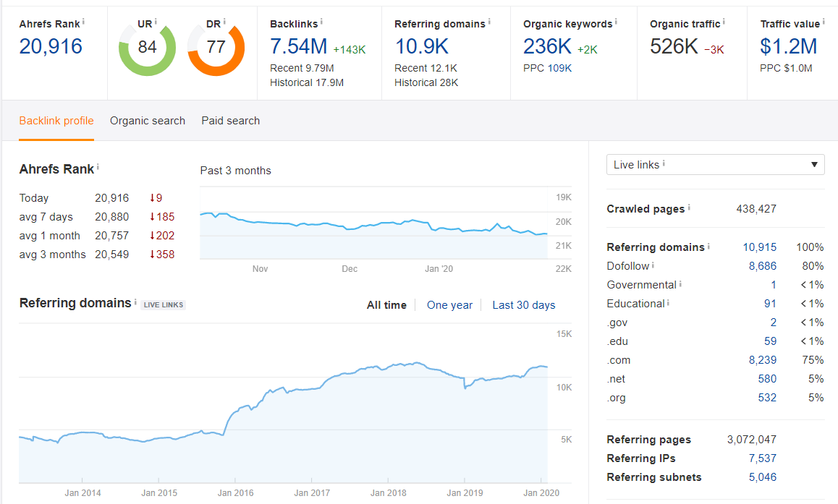Open the 7,537 Referring IPs link
The height and width of the screenshot is (504, 838).
pyautogui.click(x=762, y=458)
